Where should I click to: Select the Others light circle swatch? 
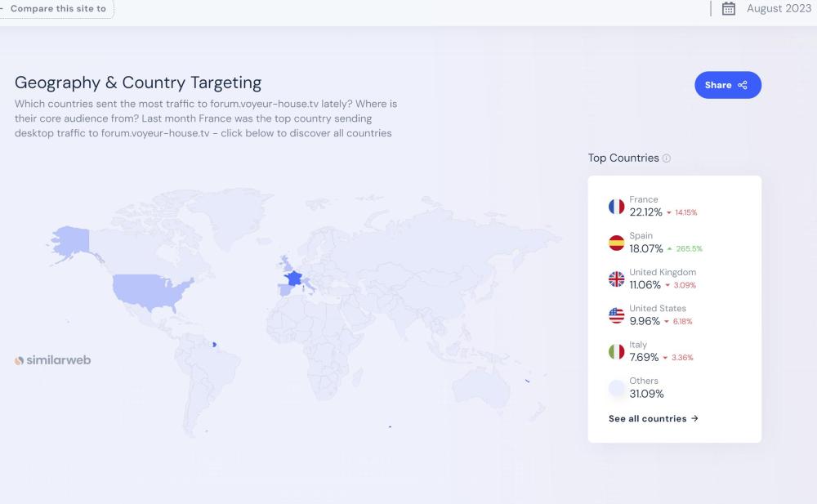(x=616, y=388)
